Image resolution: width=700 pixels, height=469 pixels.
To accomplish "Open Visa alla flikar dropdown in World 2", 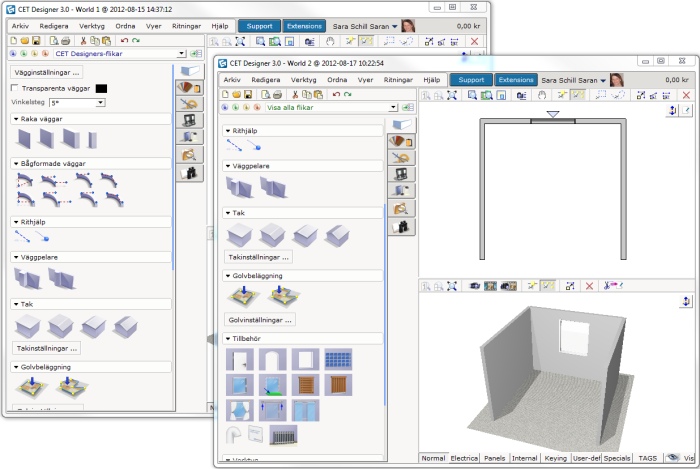I will pos(393,107).
